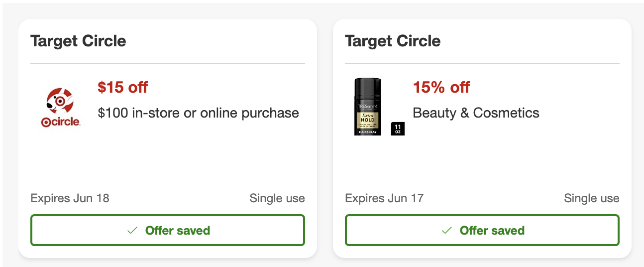Click the TRESemmé Extra Hold hairspray image
Image resolution: width=644 pixels, height=267 pixels.
[368, 107]
